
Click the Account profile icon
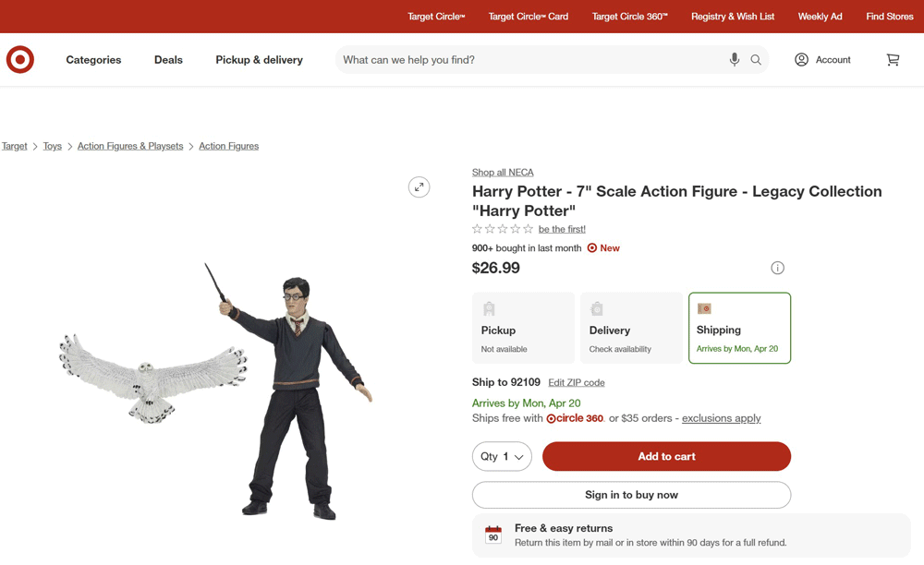pos(801,60)
